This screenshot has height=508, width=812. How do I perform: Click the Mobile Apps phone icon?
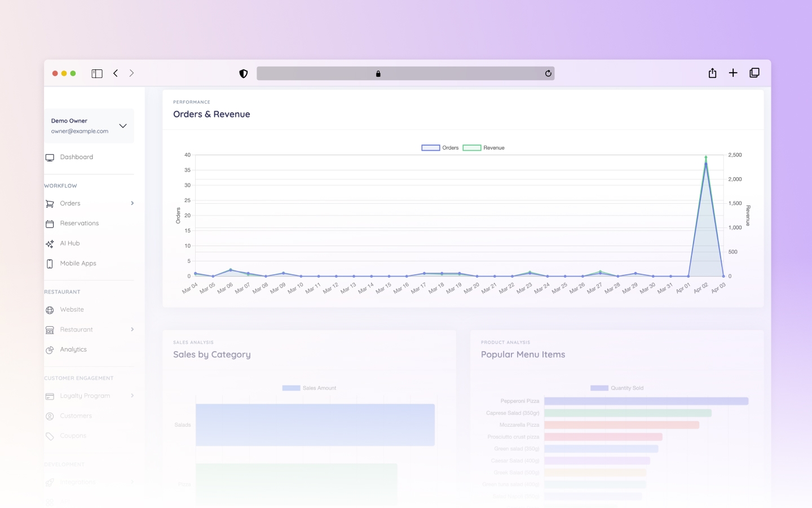[x=50, y=264]
